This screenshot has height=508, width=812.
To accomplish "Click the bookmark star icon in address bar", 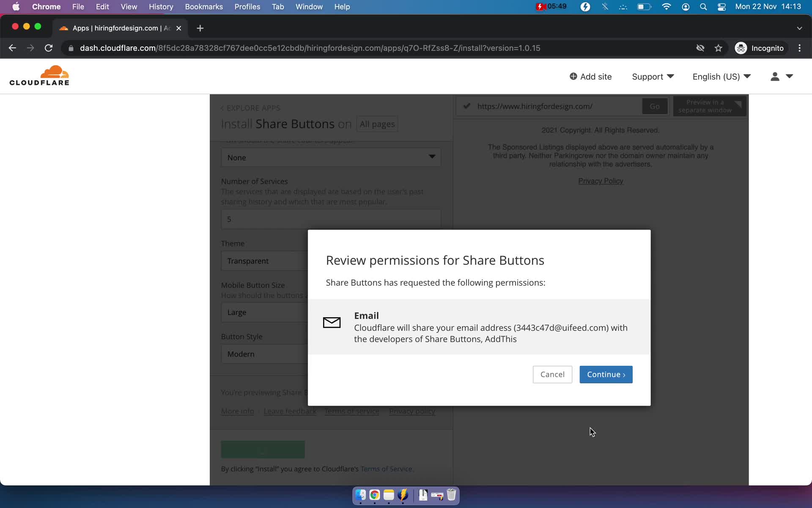I will (719, 48).
